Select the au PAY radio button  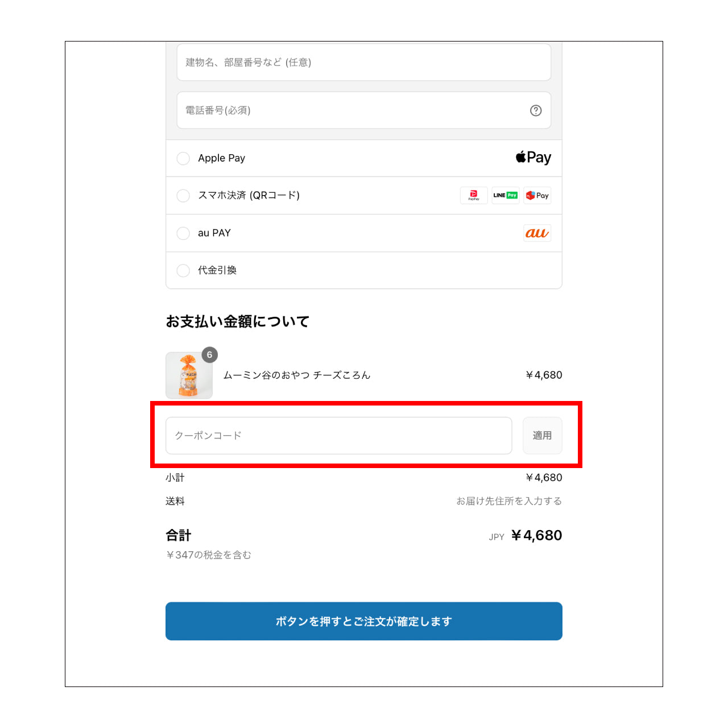[x=183, y=233]
